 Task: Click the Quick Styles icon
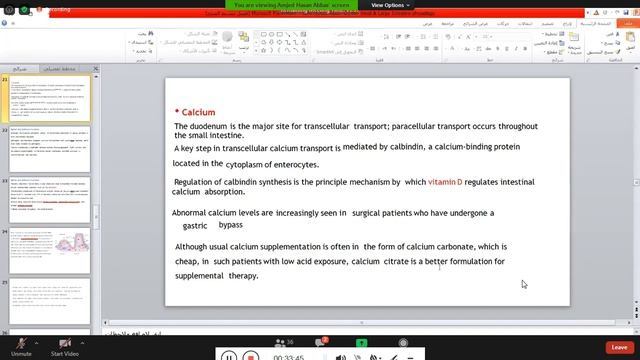coord(228,37)
